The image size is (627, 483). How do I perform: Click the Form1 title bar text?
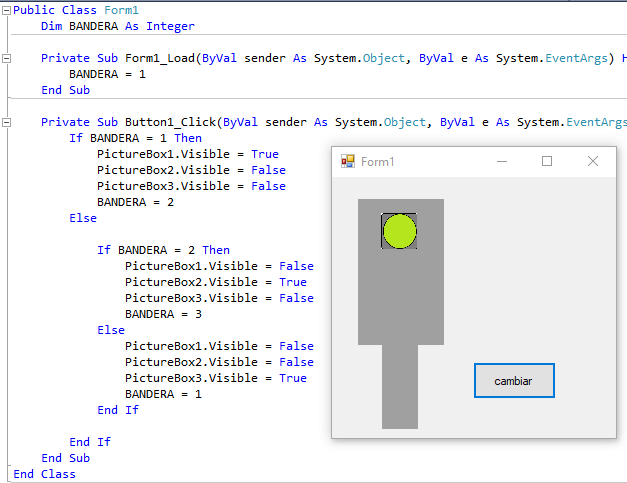pos(377,162)
